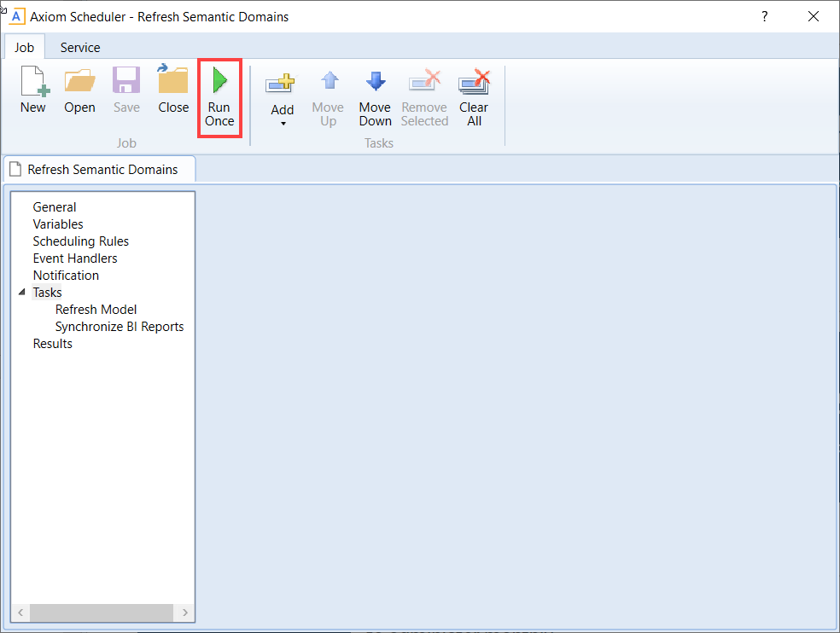This screenshot has width=840, height=633.
Task: Open Scheduling Rules section
Action: coord(81,241)
